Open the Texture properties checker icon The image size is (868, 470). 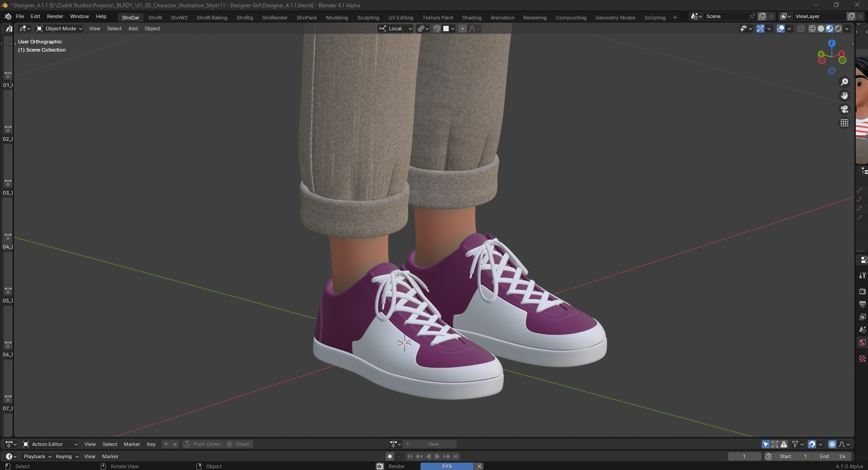(x=862, y=359)
